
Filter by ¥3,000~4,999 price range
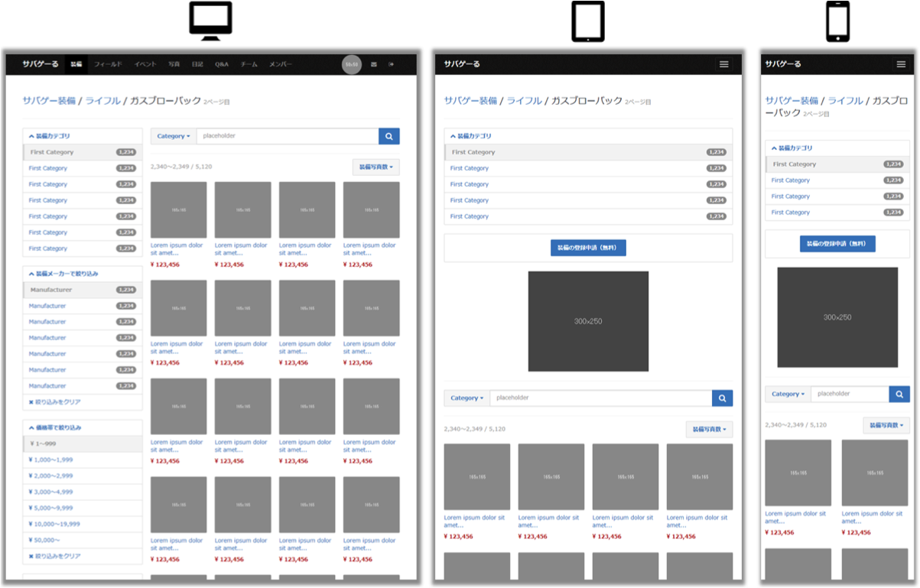coord(83,492)
